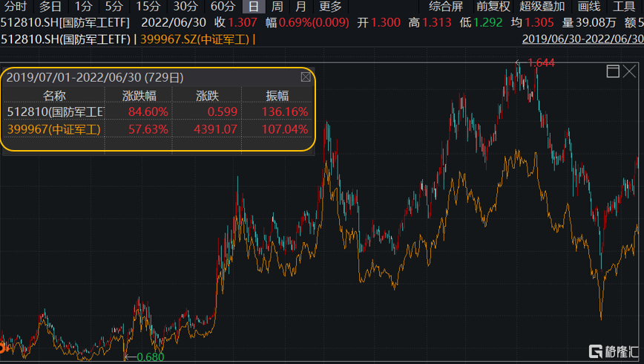The image size is (644, 364).
Task: Click the 超级叠加 overlay button
Action: click(542, 6)
